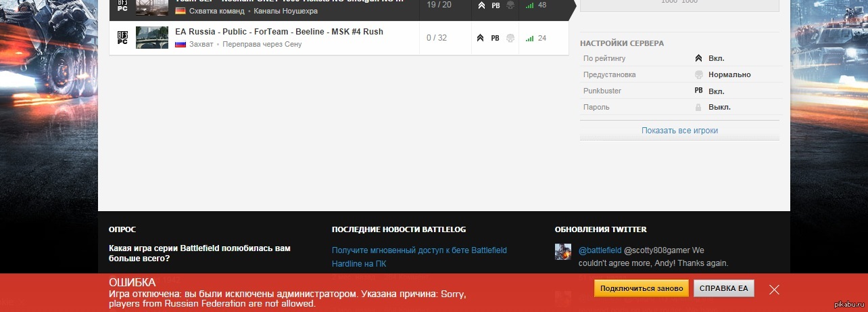Click the 'ОШИБКА' error title
The height and width of the screenshot is (312, 868).
tap(132, 282)
